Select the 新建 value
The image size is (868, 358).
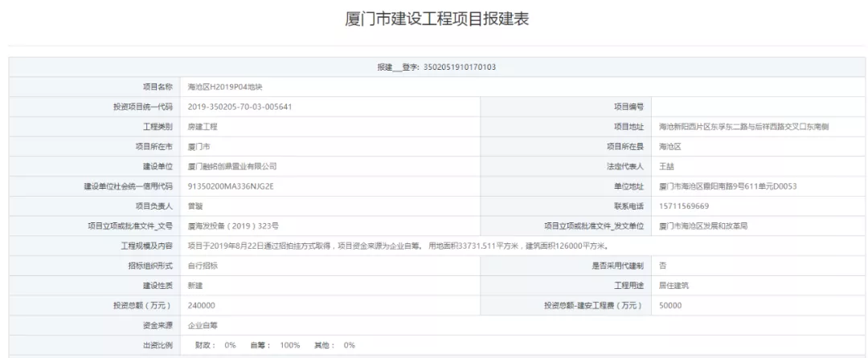(x=195, y=286)
